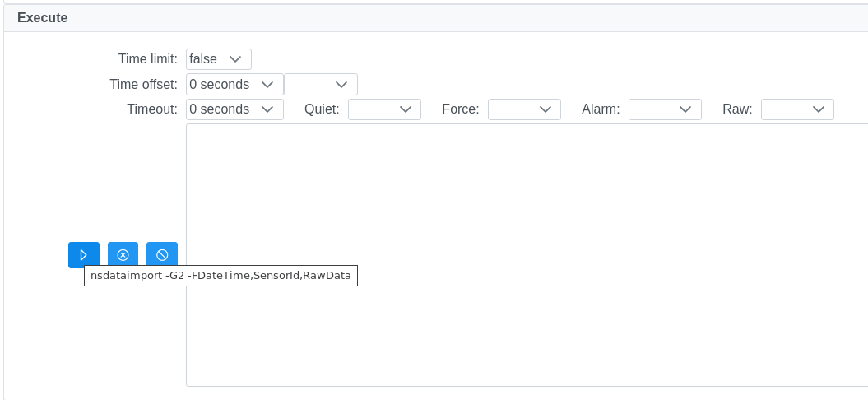This screenshot has height=400, width=868.
Task: Open the Force dropdown
Action: point(524,109)
